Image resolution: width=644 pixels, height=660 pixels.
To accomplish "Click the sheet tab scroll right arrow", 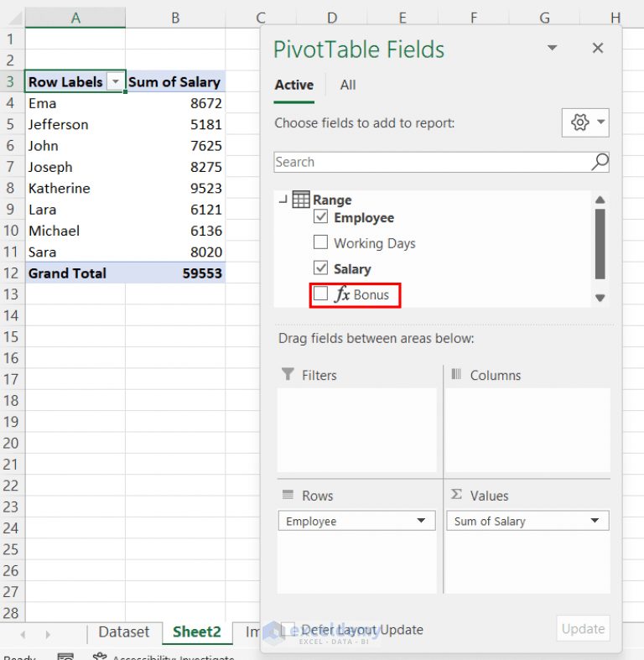I will coord(48,634).
